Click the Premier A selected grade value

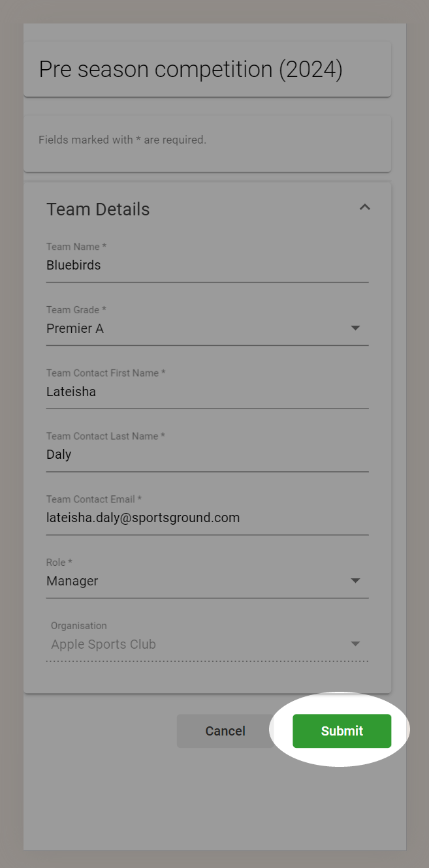tap(75, 328)
